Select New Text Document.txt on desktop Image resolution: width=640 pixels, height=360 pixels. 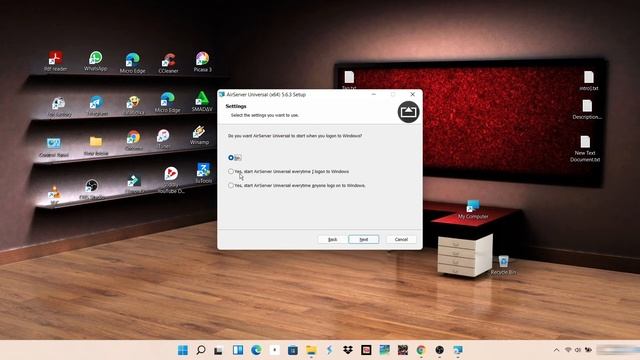(585, 149)
